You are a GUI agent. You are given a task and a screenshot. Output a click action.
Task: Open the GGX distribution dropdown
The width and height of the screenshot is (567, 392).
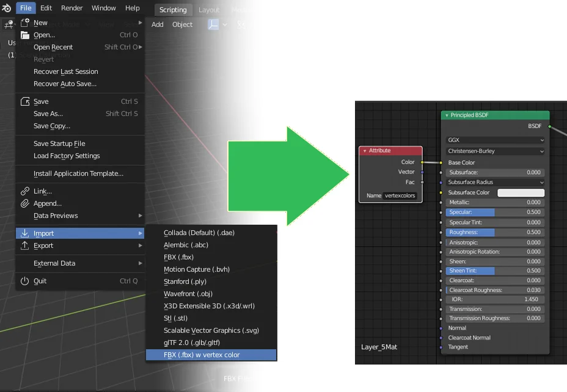click(495, 140)
